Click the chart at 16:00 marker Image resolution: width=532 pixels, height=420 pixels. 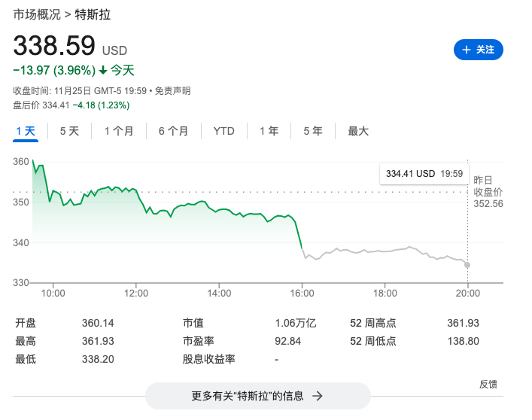pyautogui.click(x=302, y=248)
